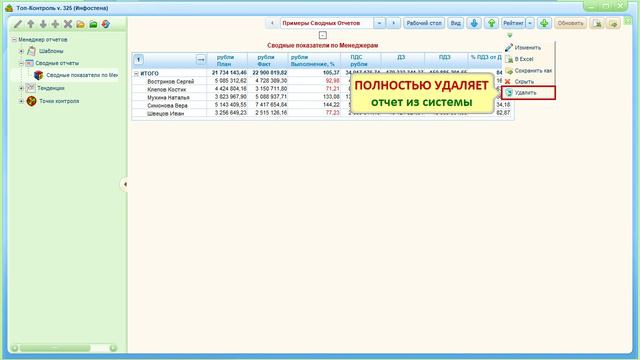Click the move up arrow in left toolbar
Viewport: 640px width, 360px height.
point(31,24)
